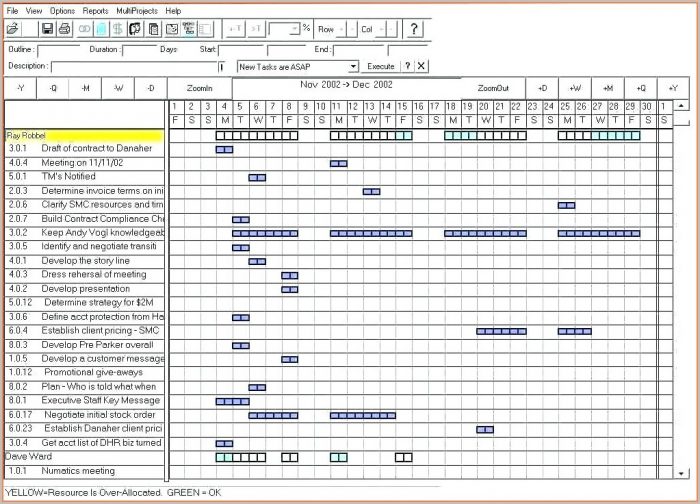Click the vertical scrollbar up arrow

point(681,106)
